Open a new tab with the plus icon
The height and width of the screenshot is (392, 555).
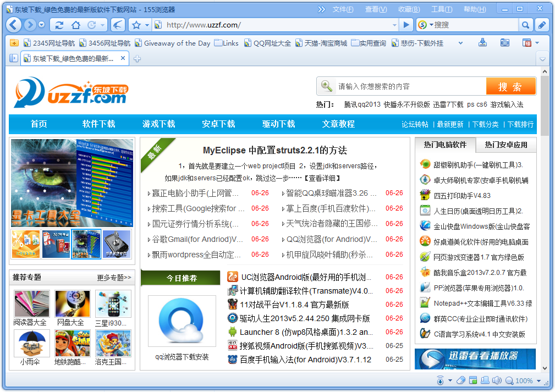(138, 59)
